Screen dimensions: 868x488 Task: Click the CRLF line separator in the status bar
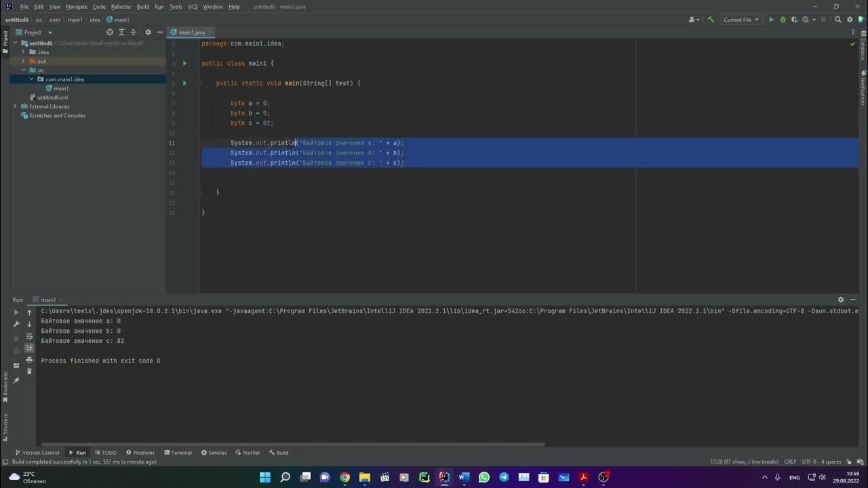[790, 462]
